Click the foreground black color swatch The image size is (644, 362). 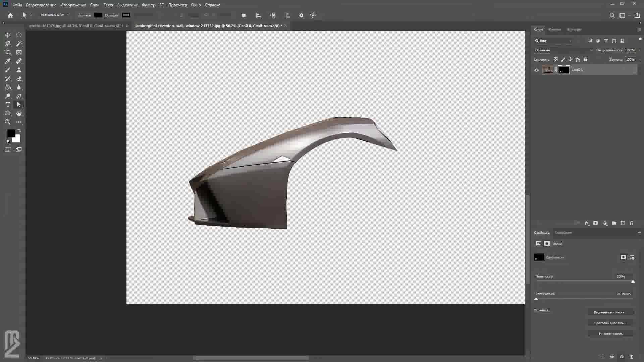(x=10, y=133)
